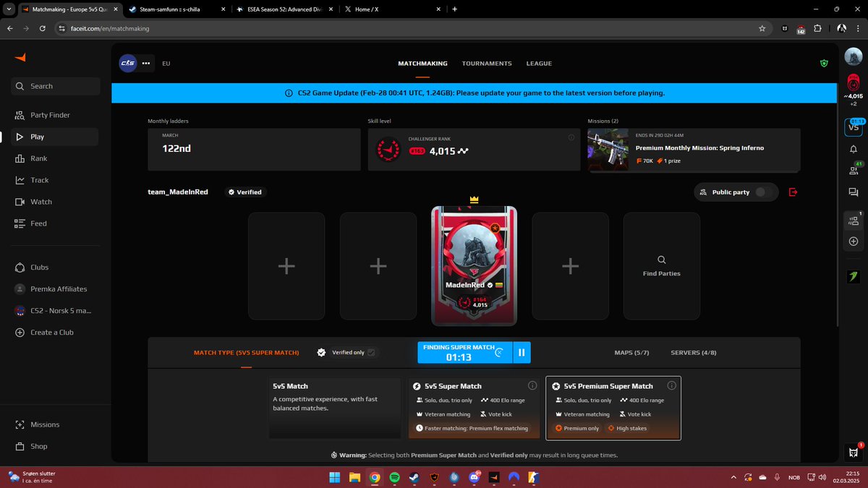868x488 pixels.
Task: Select the 5v5 Match type card
Action: tap(335, 408)
